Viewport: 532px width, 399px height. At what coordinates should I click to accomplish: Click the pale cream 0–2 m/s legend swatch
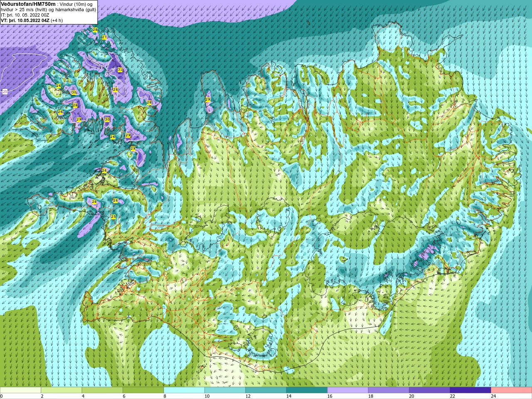pyautogui.click(x=20, y=390)
